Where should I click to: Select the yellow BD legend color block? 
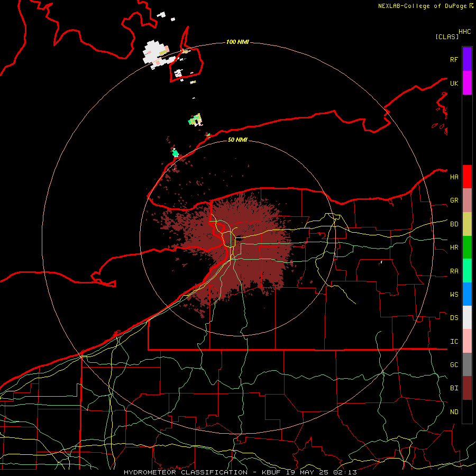pyautogui.click(x=467, y=224)
